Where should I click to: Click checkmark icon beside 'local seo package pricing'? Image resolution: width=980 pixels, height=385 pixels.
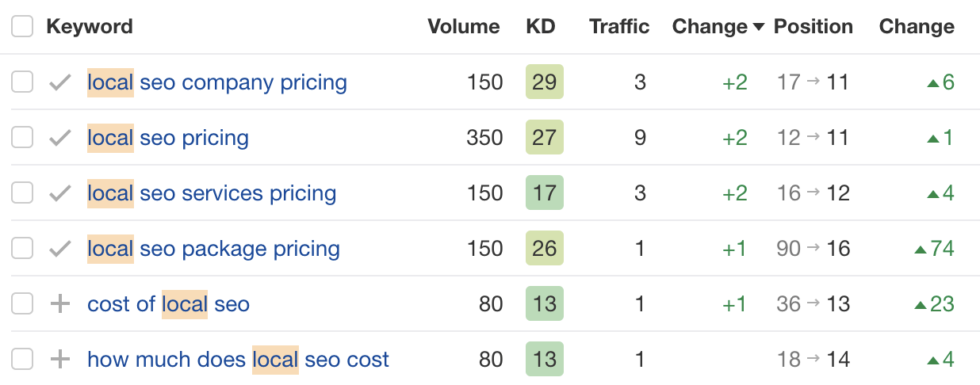(x=60, y=249)
